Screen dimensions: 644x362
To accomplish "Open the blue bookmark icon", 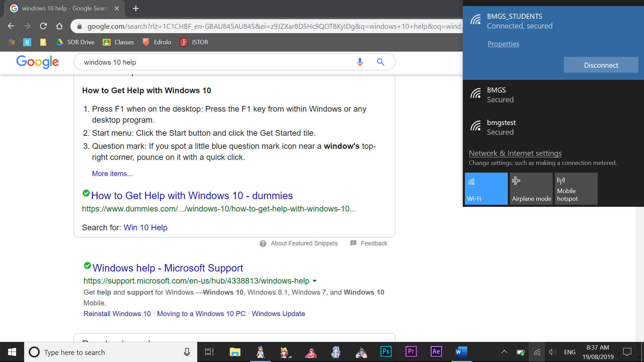I will pyautogui.click(x=27, y=42).
